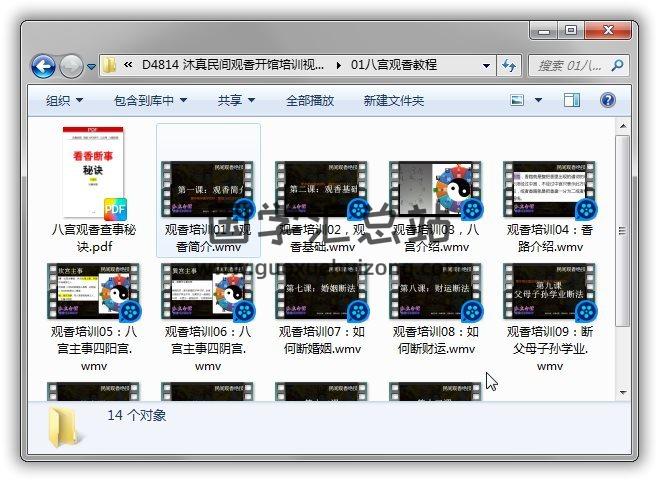Screen dimensions: 659x482
Task: Minimize the explorer window
Action: pyautogui.click(x=544, y=31)
